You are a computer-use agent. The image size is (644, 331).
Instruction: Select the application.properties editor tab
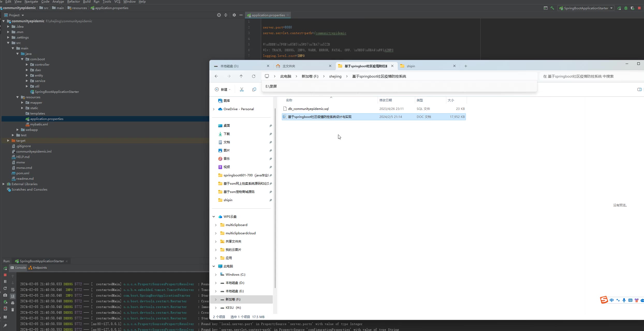(268, 15)
